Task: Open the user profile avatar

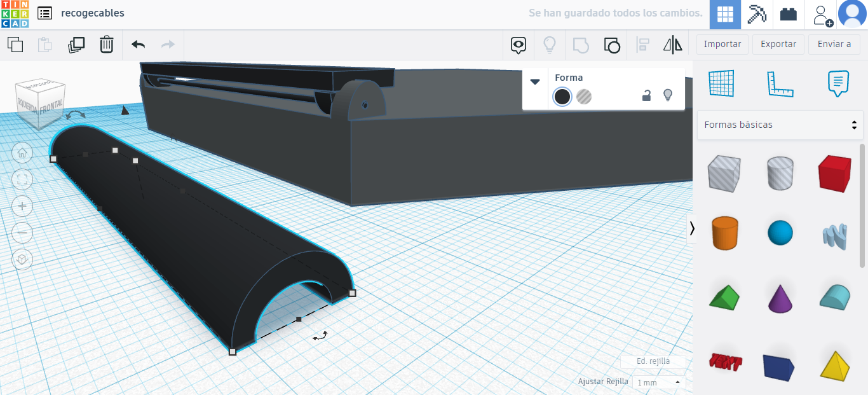Action: pos(852,15)
